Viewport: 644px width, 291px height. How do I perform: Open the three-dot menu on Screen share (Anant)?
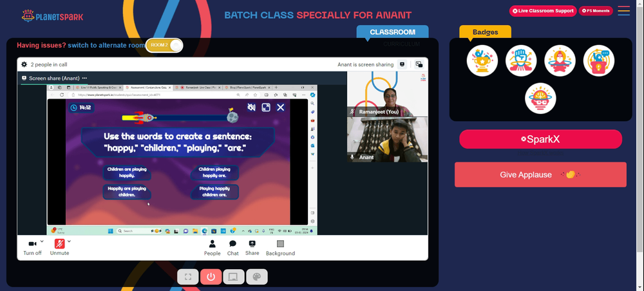(84, 78)
